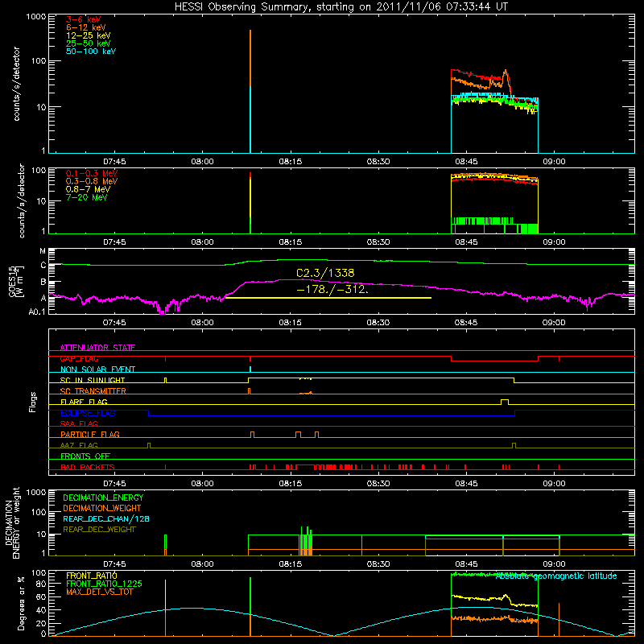Click the DECIMATION_WEIGHT legend label

(102, 509)
